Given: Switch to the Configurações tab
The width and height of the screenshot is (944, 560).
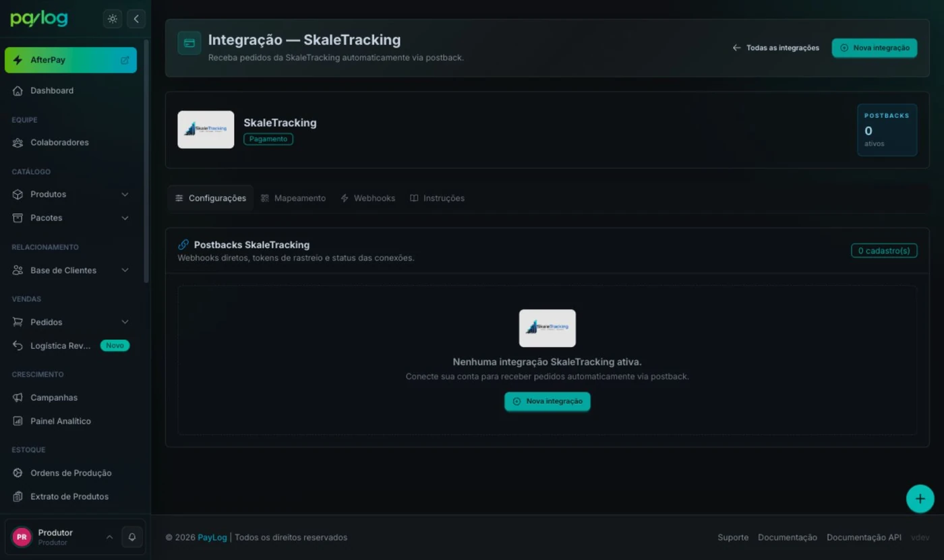Looking at the screenshot, I should 210,198.
